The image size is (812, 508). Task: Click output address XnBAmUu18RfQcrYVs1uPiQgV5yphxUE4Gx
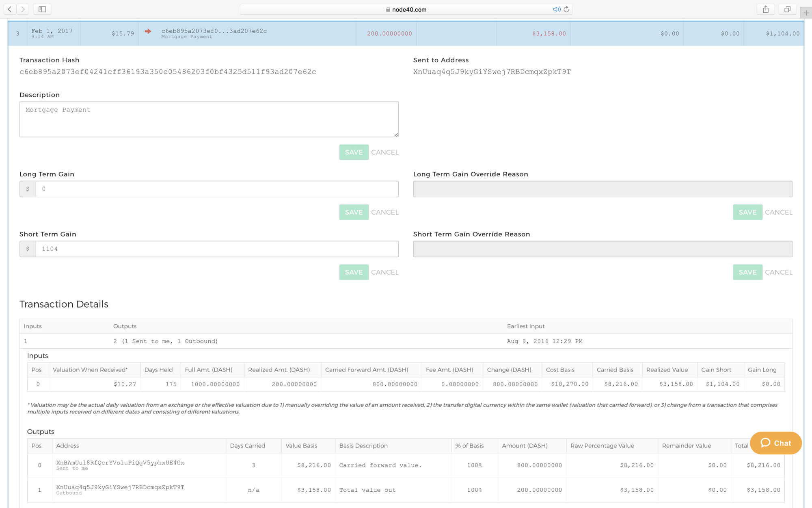[120, 462]
